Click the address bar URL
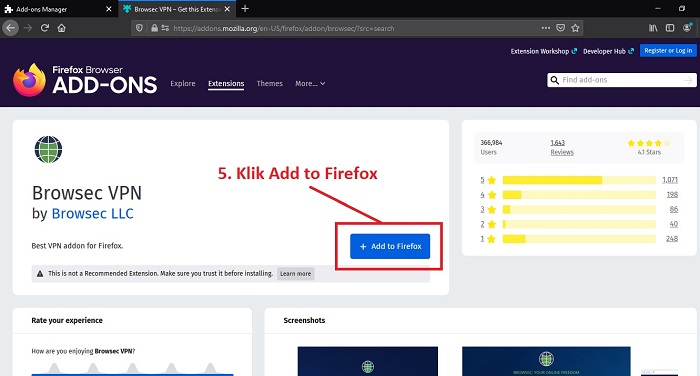This screenshot has width=700, height=376. 283,29
